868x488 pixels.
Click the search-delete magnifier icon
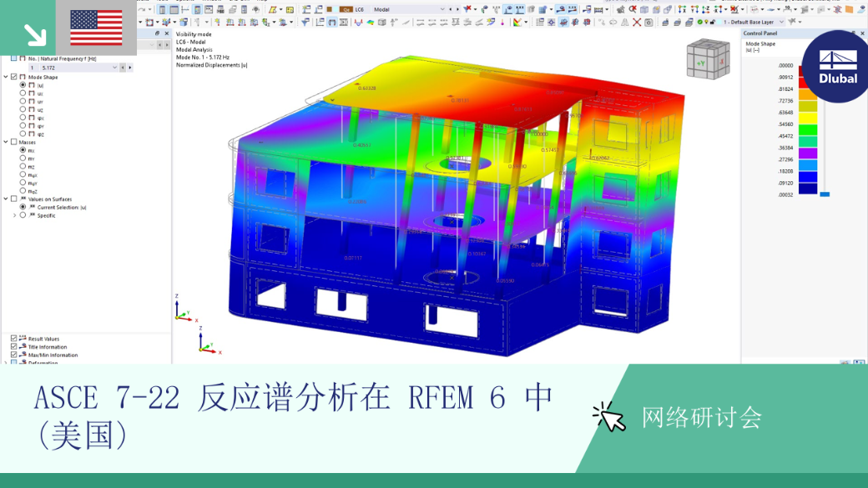(632, 9)
